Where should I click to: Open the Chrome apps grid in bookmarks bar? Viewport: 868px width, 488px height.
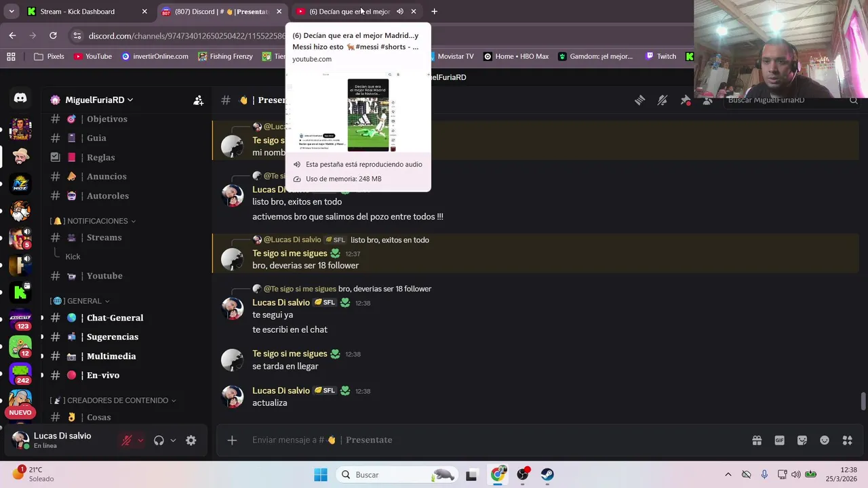click(x=11, y=56)
